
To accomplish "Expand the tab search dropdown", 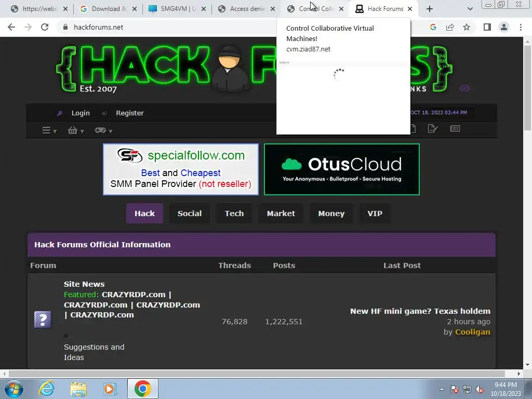I will (x=470, y=9).
